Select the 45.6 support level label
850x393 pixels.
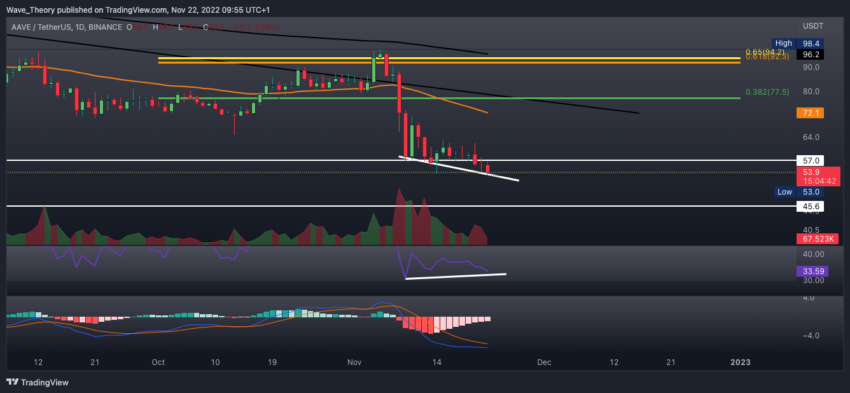[810, 207]
